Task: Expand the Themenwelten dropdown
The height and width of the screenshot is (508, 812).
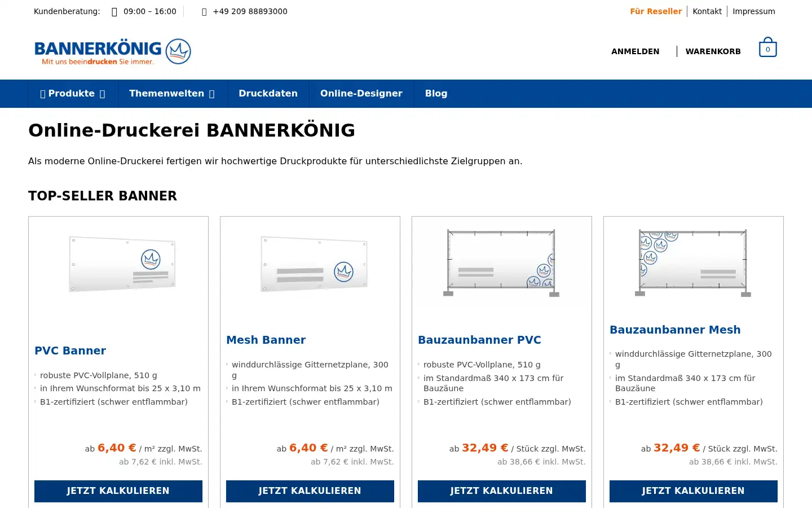Action: click(172, 94)
